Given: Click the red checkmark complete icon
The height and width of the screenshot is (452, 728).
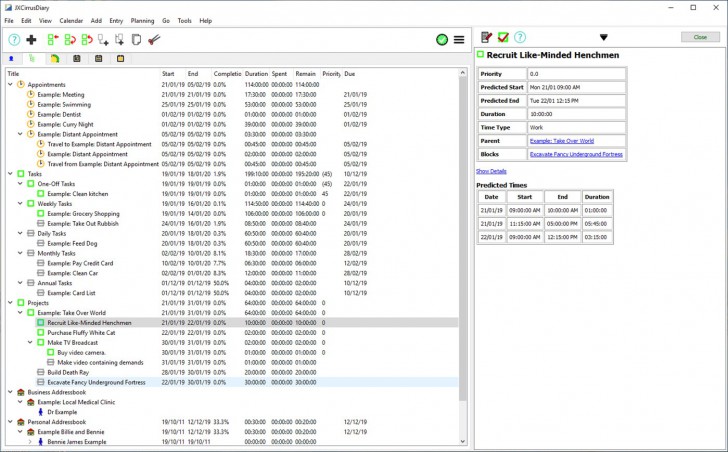Looking at the screenshot, I should [x=503, y=37].
